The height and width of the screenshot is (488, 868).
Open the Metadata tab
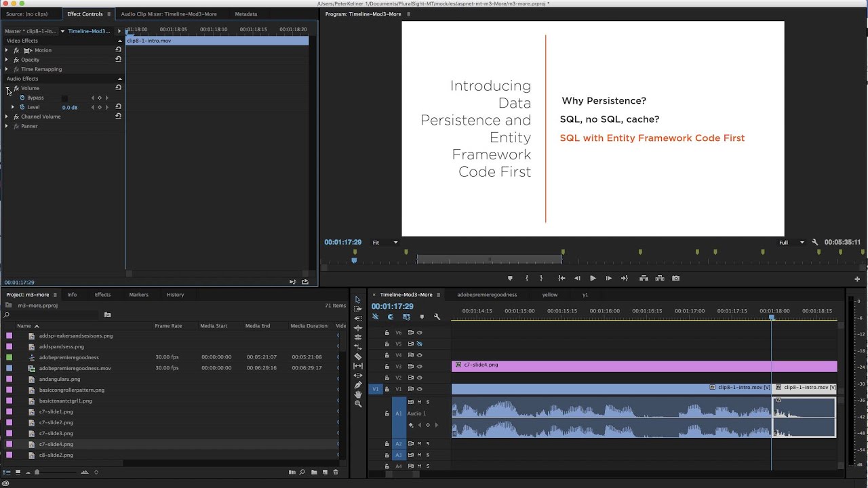[245, 14]
